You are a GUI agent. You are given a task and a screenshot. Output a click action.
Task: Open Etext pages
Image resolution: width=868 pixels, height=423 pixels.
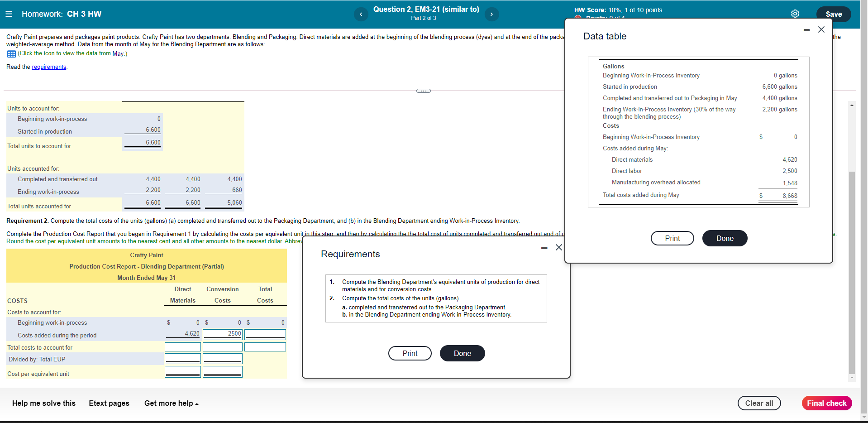(109, 403)
